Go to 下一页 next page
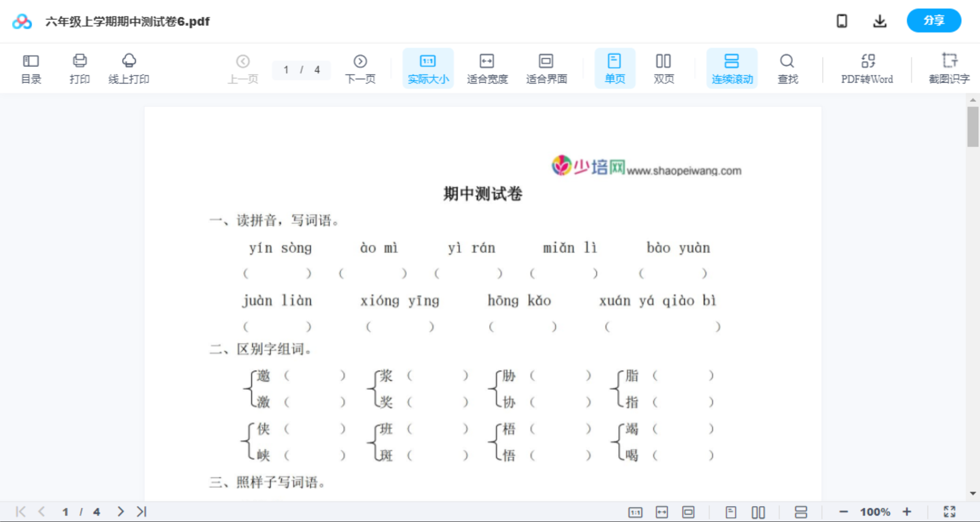 click(x=360, y=68)
